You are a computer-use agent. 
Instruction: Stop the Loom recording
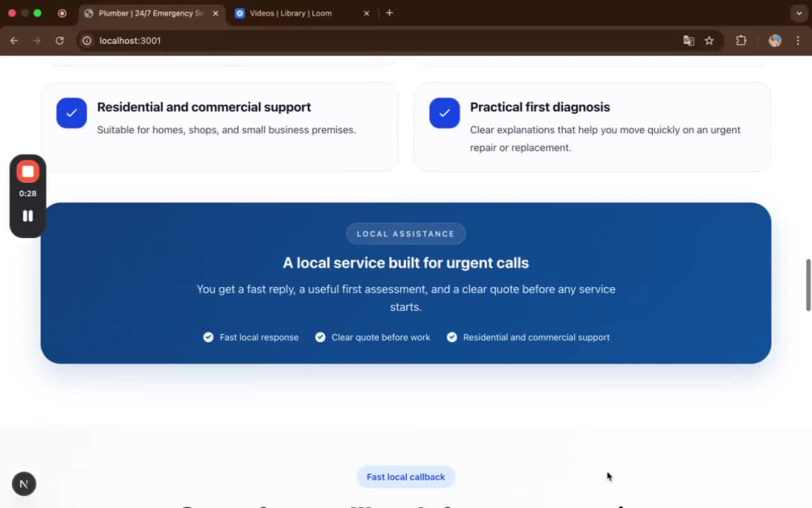click(28, 172)
